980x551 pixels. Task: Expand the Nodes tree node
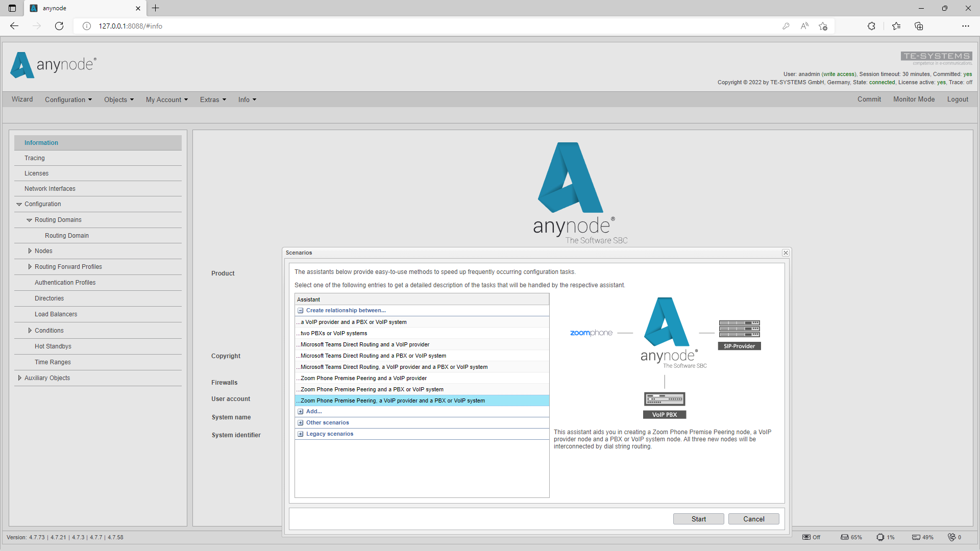(30, 251)
